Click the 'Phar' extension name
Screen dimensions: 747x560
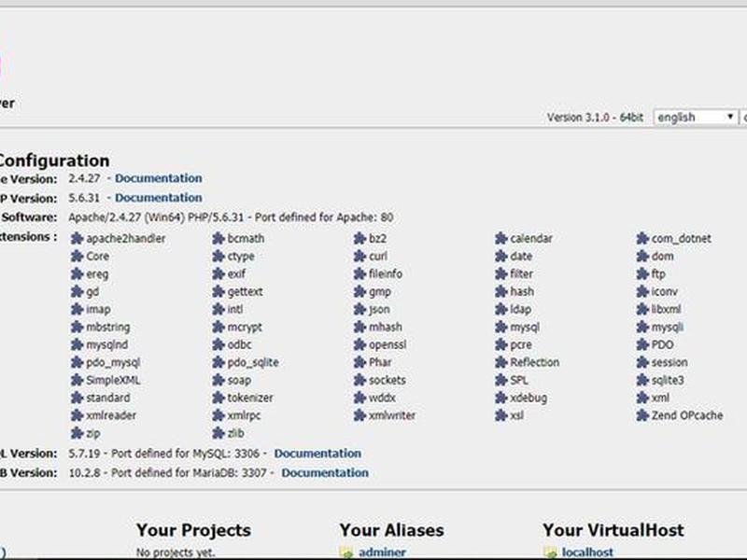(380, 362)
